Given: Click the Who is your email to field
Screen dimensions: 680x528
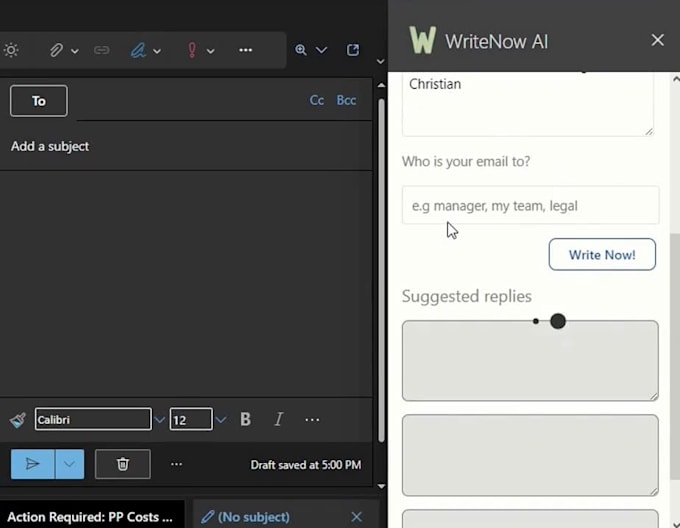Looking at the screenshot, I should coord(530,205).
